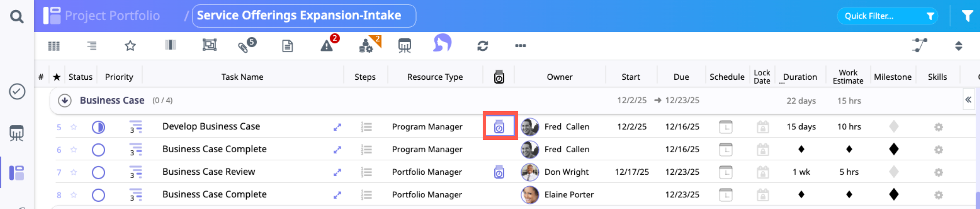Toggle status circle for Business Case Review
The image size is (980, 209).
(98, 172)
